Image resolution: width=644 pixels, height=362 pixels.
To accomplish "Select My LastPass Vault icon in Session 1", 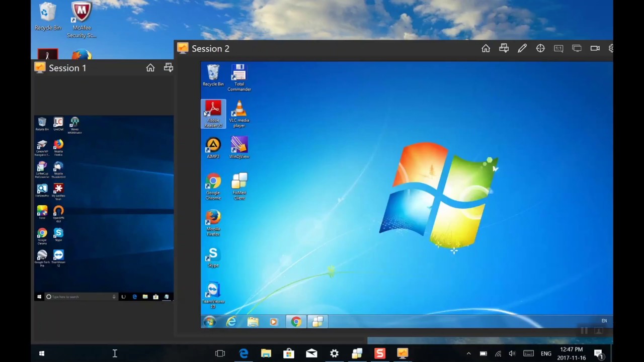I will coord(58,192).
